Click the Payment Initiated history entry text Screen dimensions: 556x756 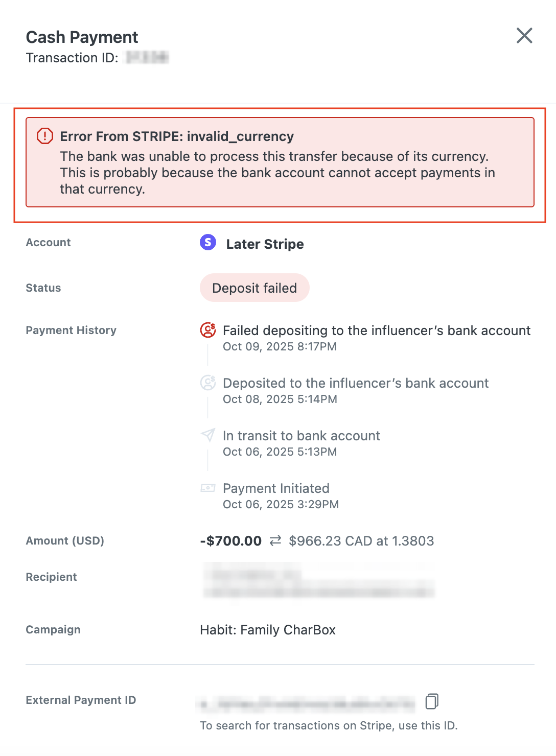[x=276, y=488]
